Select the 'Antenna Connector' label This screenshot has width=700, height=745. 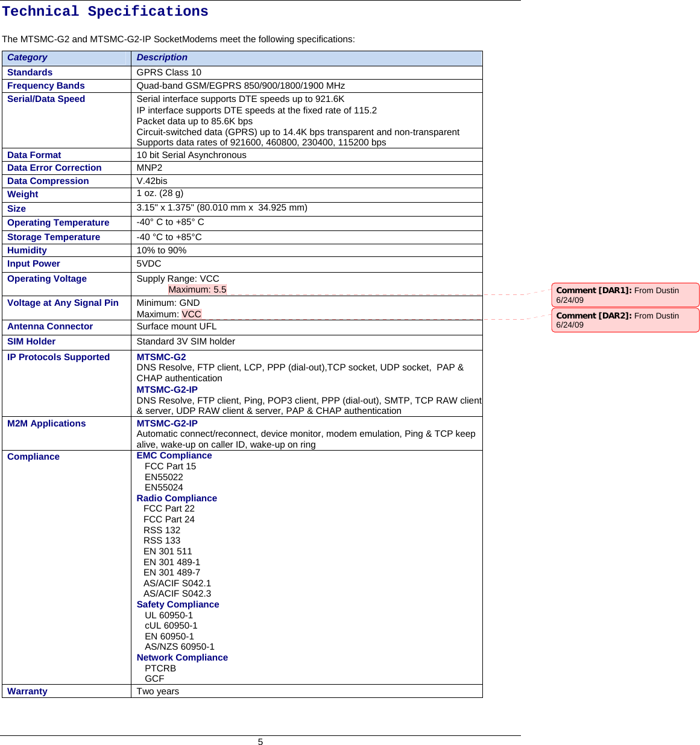[50, 326]
